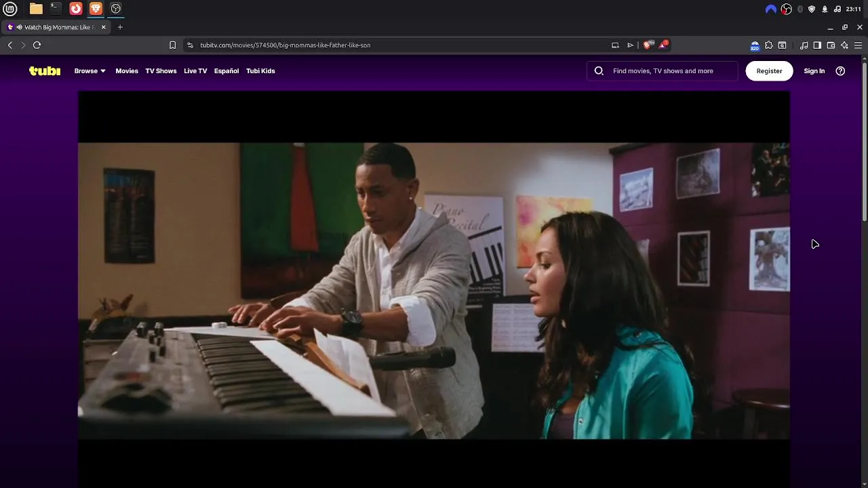Click the NordVPN tray icon

[770, 9]
